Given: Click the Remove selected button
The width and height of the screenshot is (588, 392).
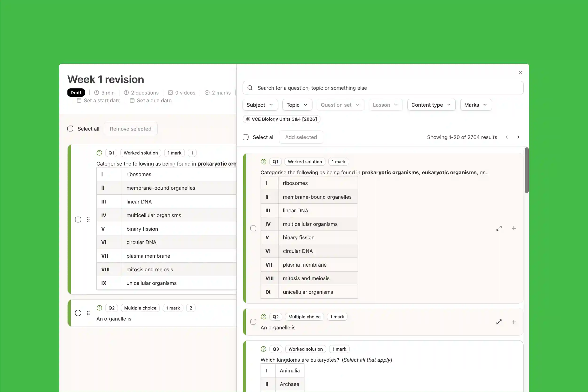Looking at the screenshot, I should 130,129.
